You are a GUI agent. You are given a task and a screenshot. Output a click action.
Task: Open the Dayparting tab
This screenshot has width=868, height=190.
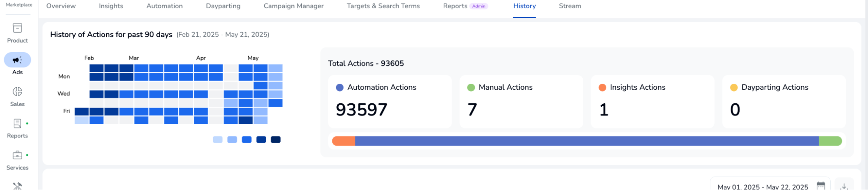pyautogui.click(x=223, y=6)
